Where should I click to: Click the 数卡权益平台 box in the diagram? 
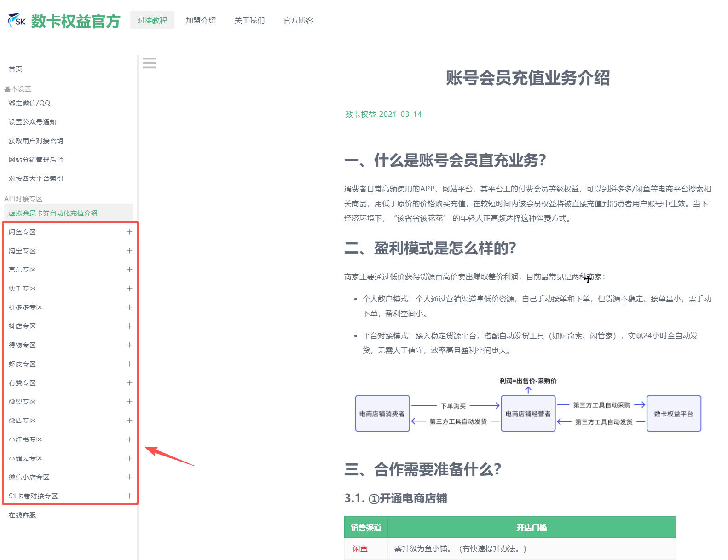click(674, 413)
